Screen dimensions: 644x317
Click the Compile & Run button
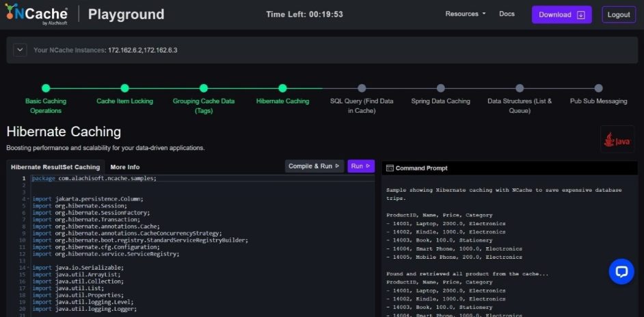314,166
